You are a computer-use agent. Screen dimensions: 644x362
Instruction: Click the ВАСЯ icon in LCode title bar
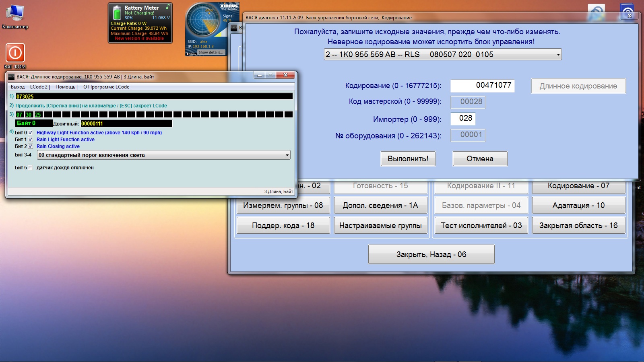coord(11,76)
